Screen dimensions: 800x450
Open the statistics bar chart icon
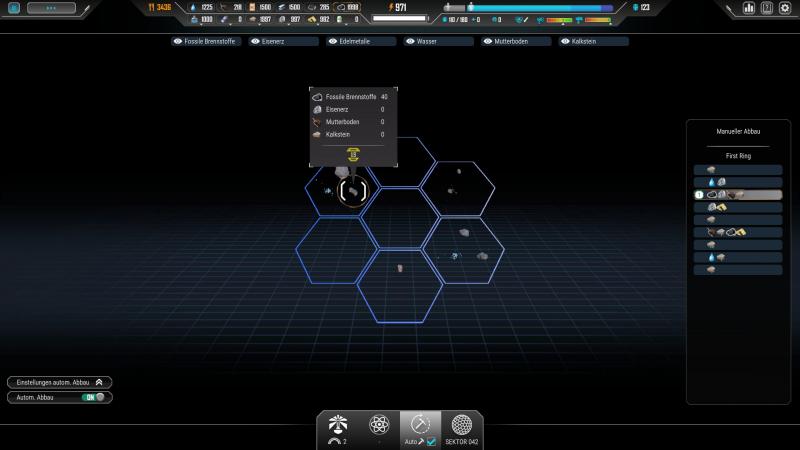(749, 8)
